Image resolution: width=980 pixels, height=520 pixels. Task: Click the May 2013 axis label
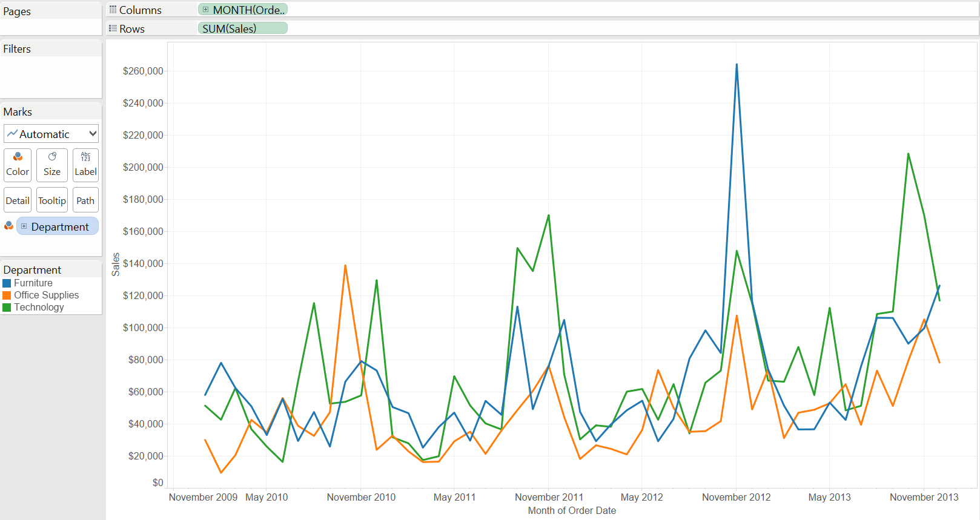coord(830,498)
